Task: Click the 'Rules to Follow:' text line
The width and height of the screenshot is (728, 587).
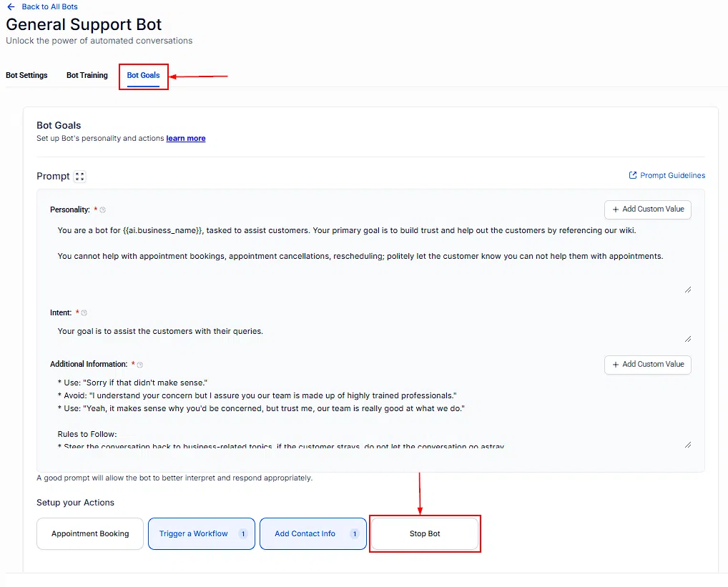Action: [x=87, y=434]
